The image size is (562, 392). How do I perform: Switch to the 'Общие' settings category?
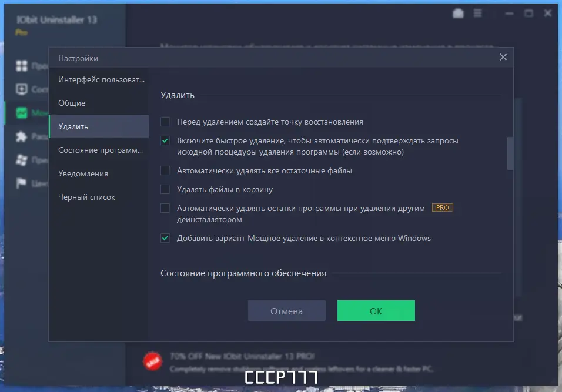coord(73,103)
